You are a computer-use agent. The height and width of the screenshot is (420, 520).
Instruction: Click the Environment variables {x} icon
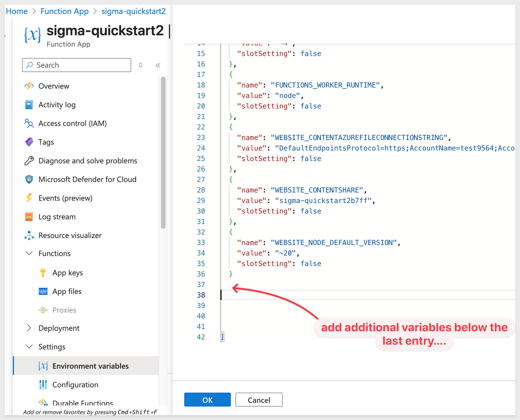43,366
